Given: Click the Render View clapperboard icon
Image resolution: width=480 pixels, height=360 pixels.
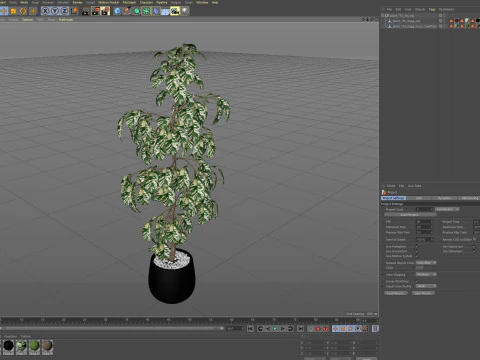Looking at the screenshot, I should click(x=86, y=11).
